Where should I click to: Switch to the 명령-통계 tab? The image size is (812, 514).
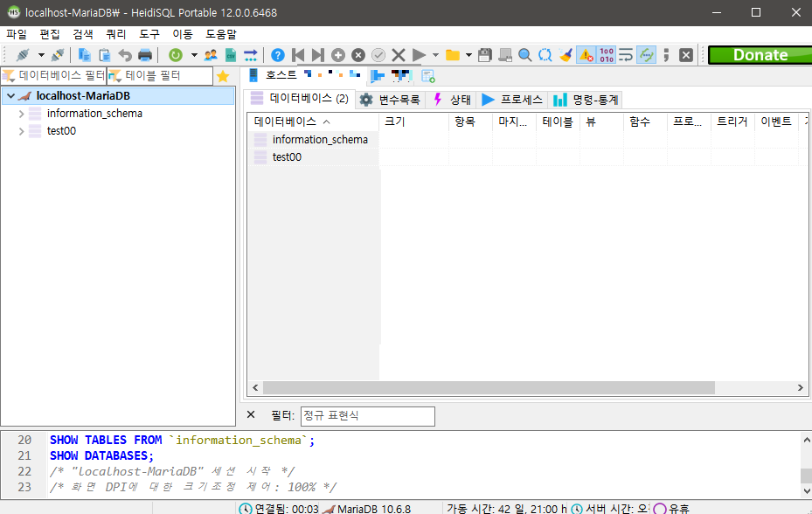pos(585,100)
